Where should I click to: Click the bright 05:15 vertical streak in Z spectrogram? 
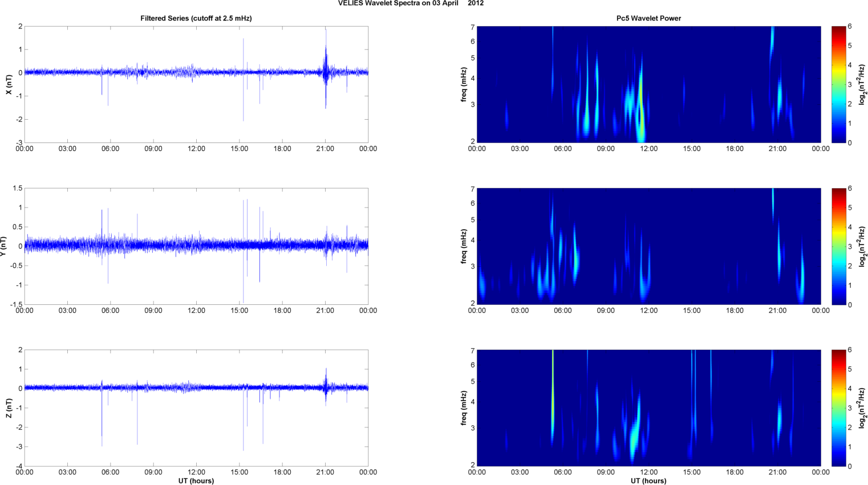pyautogui.click(x=553, y=396)
